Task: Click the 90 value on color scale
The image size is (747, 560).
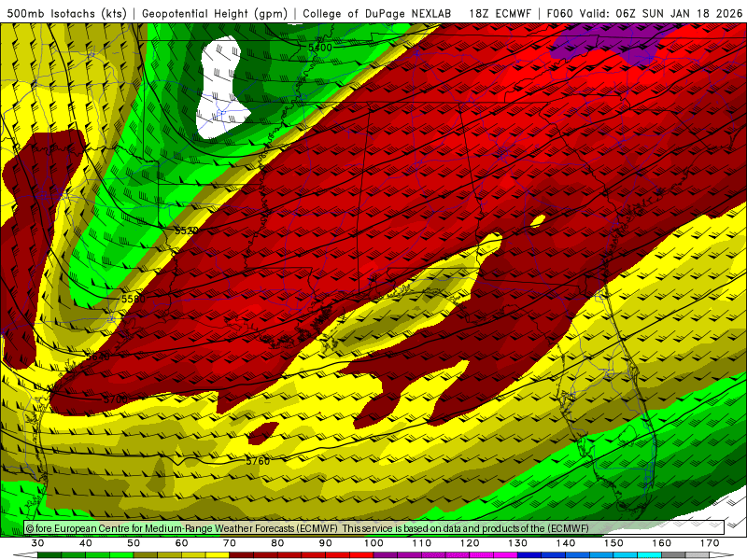Action: [x=326, y=543]
